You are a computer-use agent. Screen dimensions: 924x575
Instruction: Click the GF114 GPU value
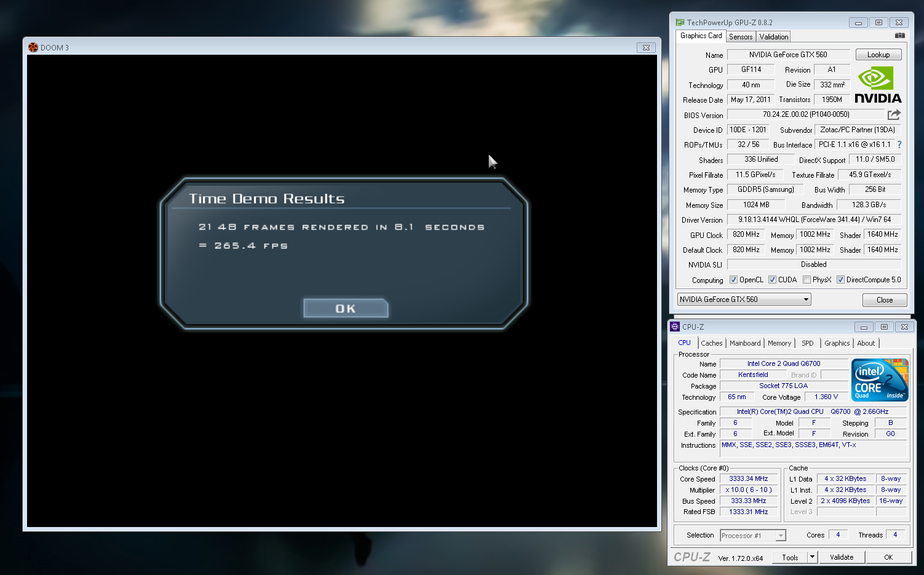pos(751,69)
